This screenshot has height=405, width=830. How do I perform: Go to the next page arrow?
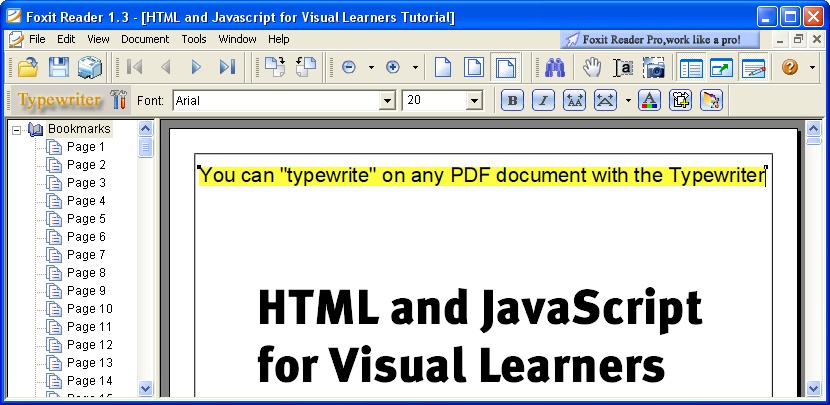pyautogui.click(x=196, y=67)
